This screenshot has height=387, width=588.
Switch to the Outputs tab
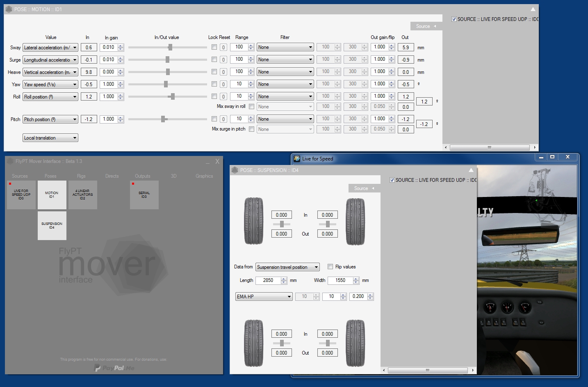click(x=143, y=176)
